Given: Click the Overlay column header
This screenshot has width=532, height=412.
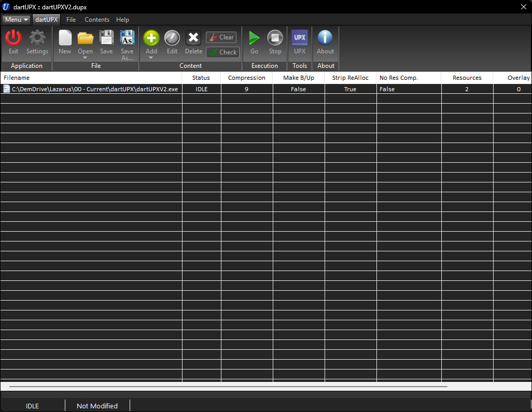Looking at the screenshot, I should [512, 78].
